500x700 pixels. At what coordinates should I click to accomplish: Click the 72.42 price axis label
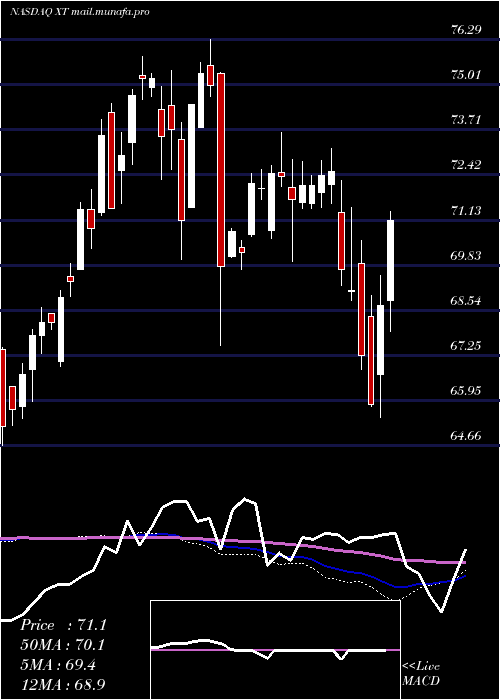(466, 165)
